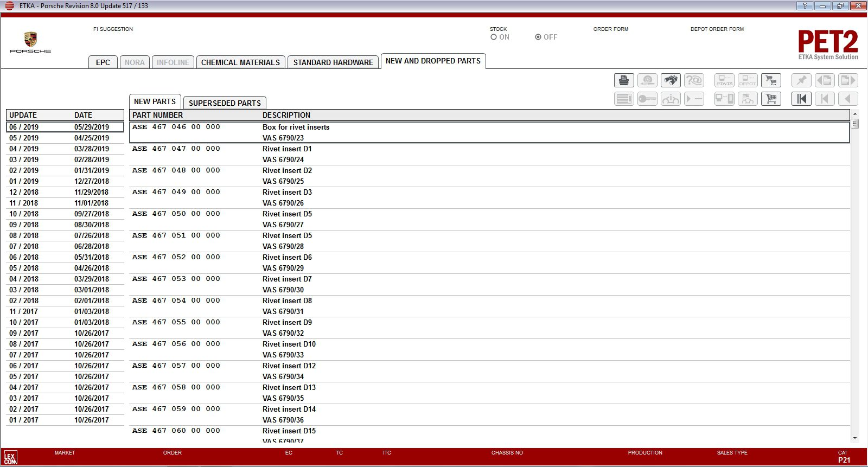Click the key icon

click(647, 99)
